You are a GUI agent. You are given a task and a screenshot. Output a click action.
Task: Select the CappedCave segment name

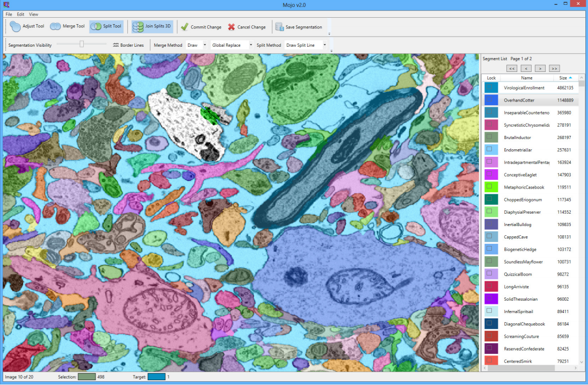[x=516, y=237]
